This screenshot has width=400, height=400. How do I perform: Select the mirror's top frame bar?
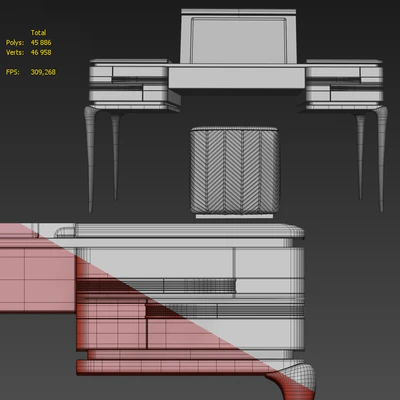(239, 12)
